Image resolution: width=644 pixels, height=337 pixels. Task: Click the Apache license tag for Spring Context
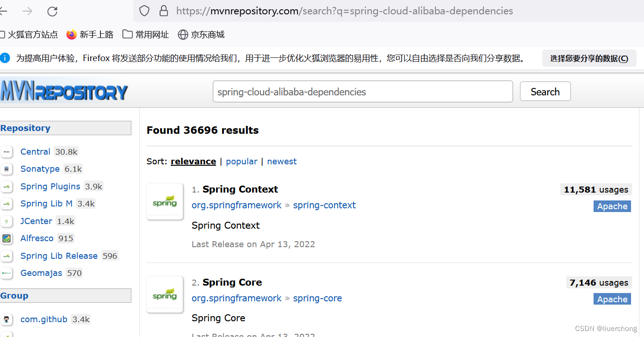pos(612,206)
